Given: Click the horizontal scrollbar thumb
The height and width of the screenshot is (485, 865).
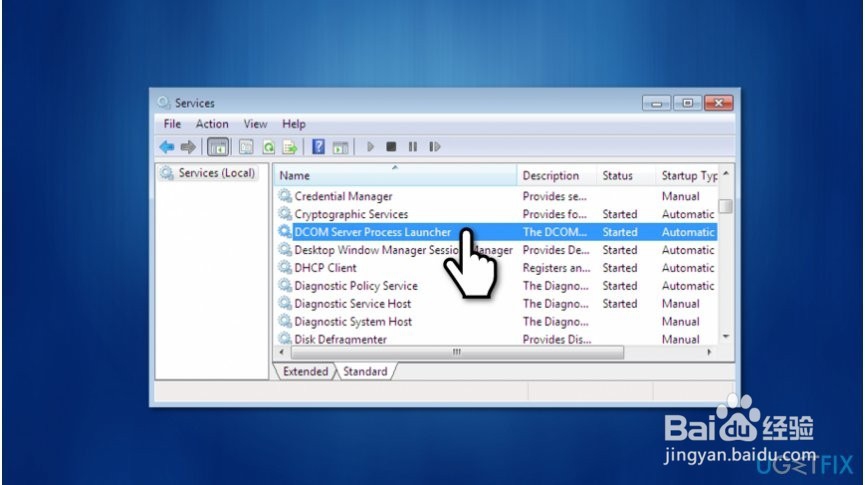Looking at the screenshot, I should tap(457, 351).
